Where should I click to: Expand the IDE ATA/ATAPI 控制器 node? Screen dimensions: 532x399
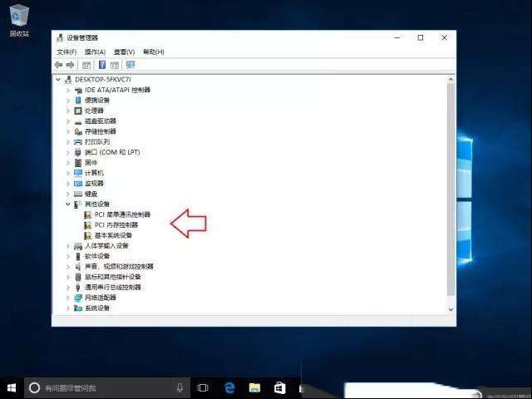(x=68, y=90)
